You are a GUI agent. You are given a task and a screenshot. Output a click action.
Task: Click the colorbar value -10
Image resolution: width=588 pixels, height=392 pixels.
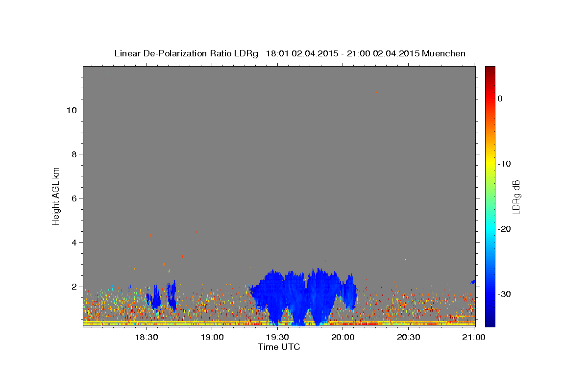pos(504,164)
